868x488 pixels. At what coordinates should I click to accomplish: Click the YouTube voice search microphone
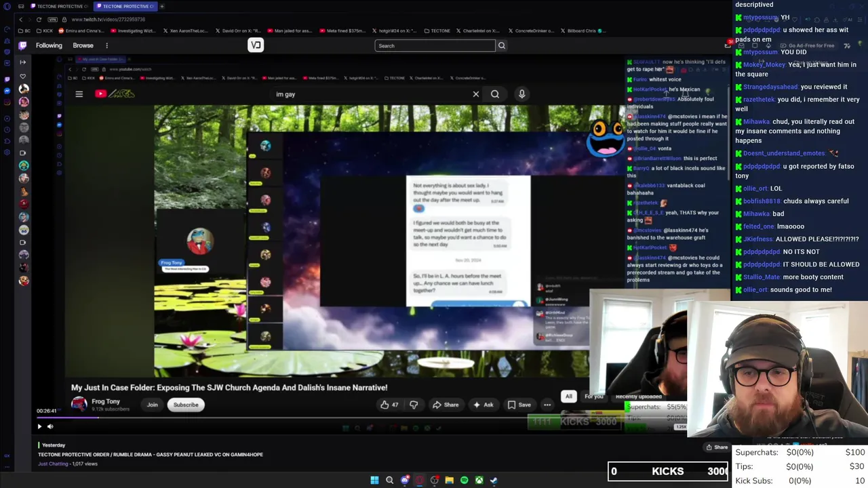coord(521,94)
